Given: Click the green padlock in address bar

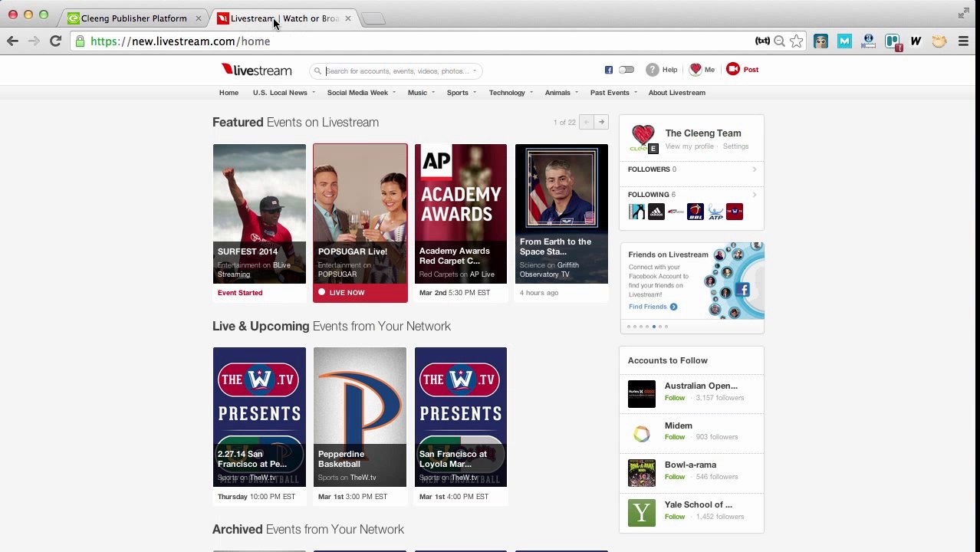Looking at the screenshot, I should [x=81, y=41].
